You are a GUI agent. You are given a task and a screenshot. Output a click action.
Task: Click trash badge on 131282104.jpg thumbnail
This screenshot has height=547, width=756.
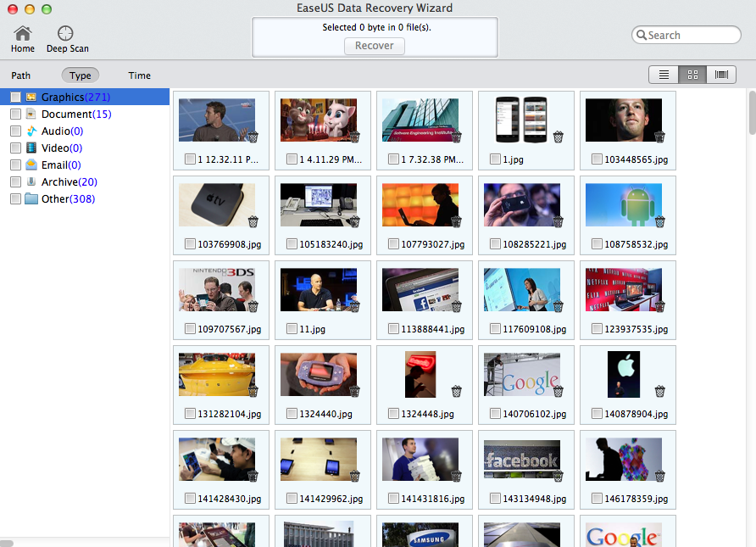tap(253, 391)
